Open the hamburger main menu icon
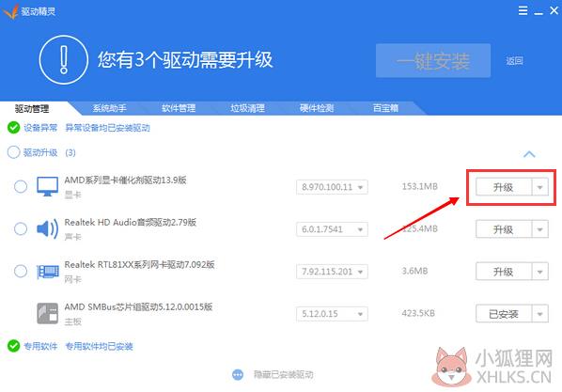The image size is (562, 392). point(523,10)
